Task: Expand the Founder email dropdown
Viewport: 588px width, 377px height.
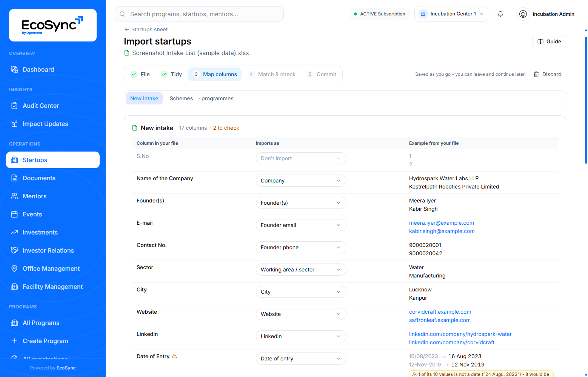Action: tap(301, 225)
